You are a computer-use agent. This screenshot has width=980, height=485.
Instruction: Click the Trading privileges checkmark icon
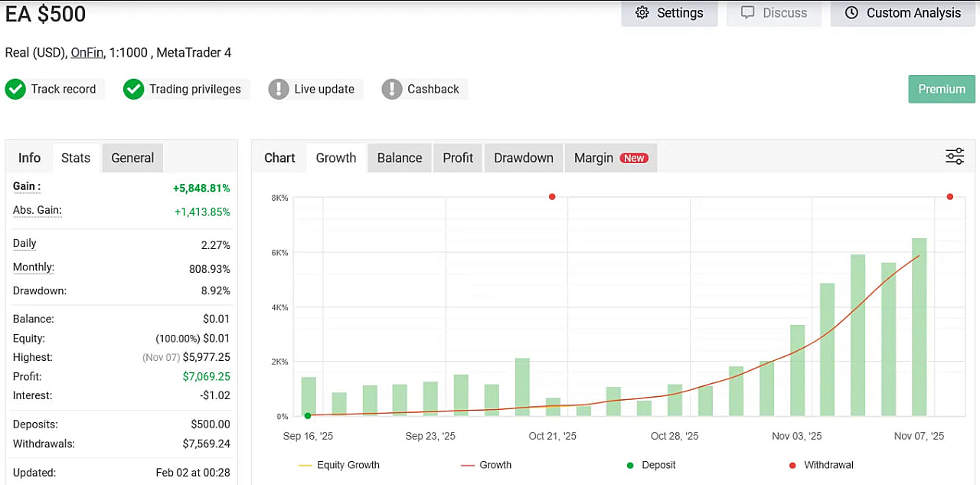pos(134,89)
